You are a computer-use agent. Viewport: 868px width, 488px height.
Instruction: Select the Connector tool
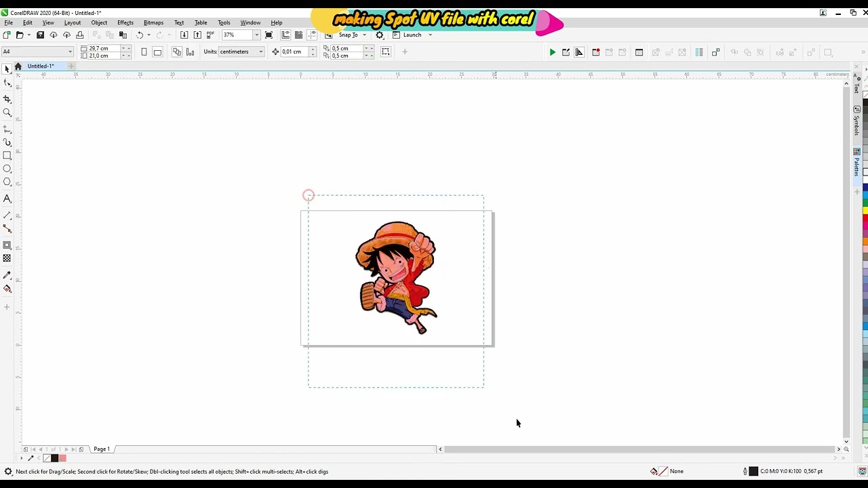[7, 229]
